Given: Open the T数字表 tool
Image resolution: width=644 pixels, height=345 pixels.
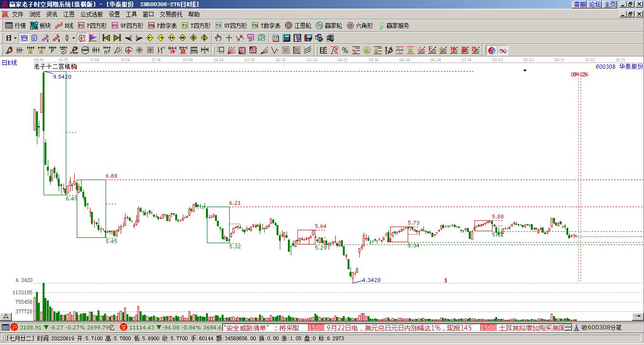Looking at the screenshot, I should pyautogui.click(x=266, y=26).
